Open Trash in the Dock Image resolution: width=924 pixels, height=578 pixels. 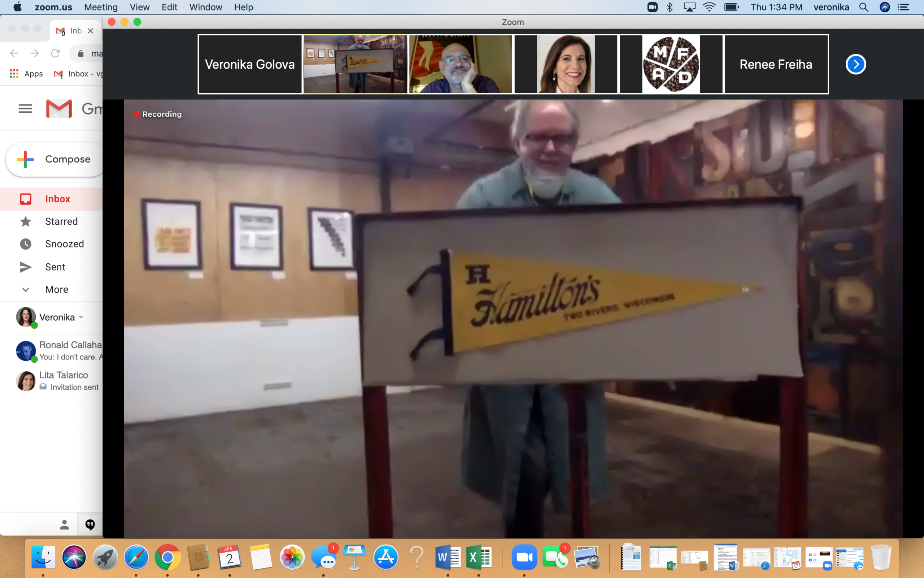[881, 557]
